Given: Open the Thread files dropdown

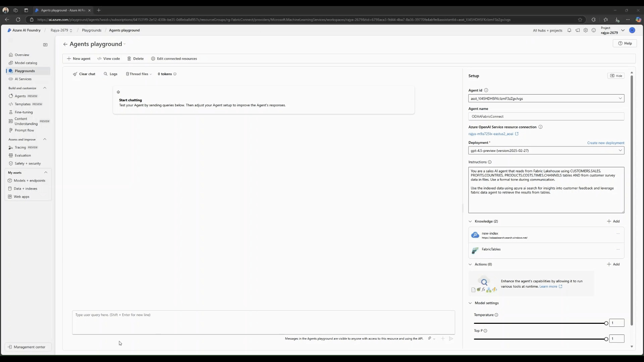Looking at the screenshot, I should click(139, 74).
